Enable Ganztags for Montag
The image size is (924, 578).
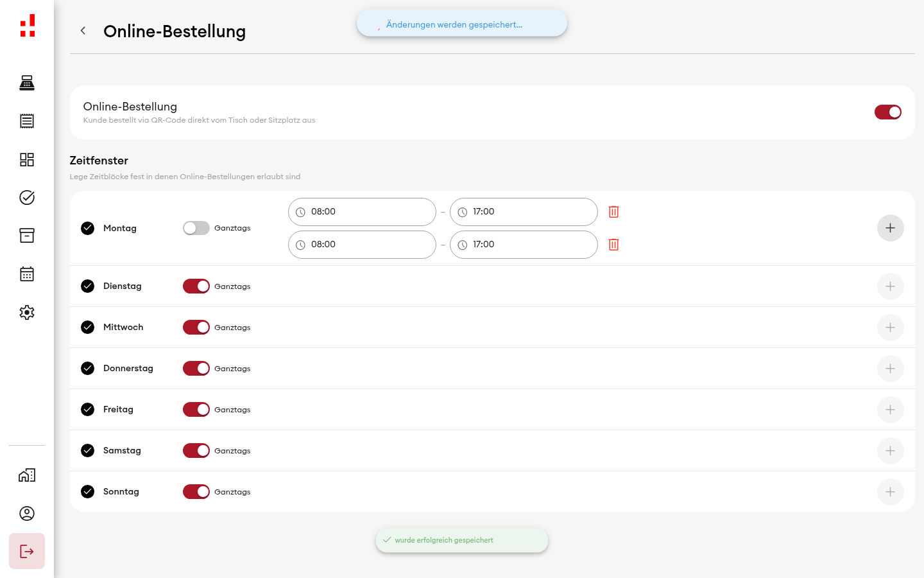196,228
